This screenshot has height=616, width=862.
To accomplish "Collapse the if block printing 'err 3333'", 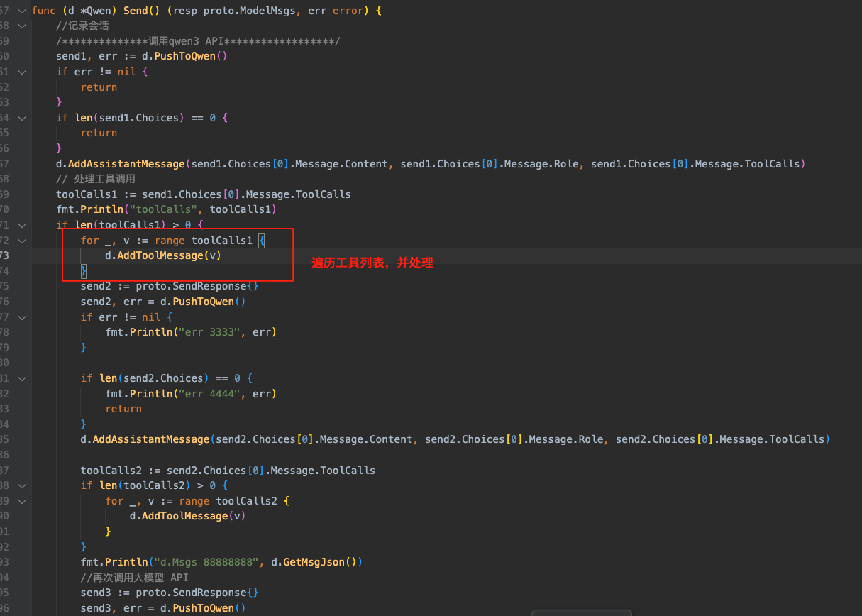I will (x=21, y=317).
